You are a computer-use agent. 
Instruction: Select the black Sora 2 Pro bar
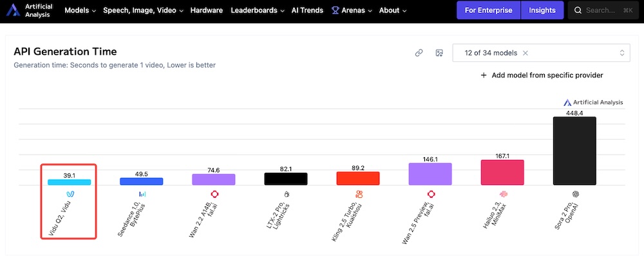(x=574, y=151)
